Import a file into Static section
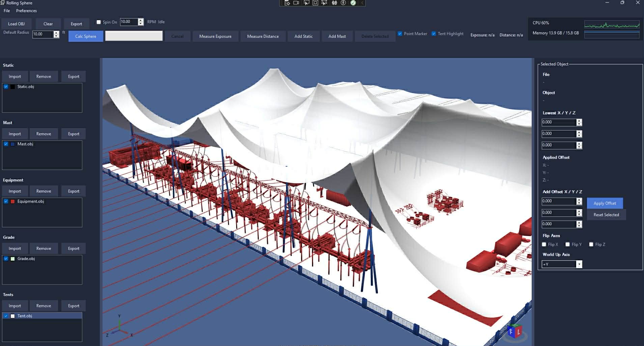644x346 pixels. coord(15,77)
